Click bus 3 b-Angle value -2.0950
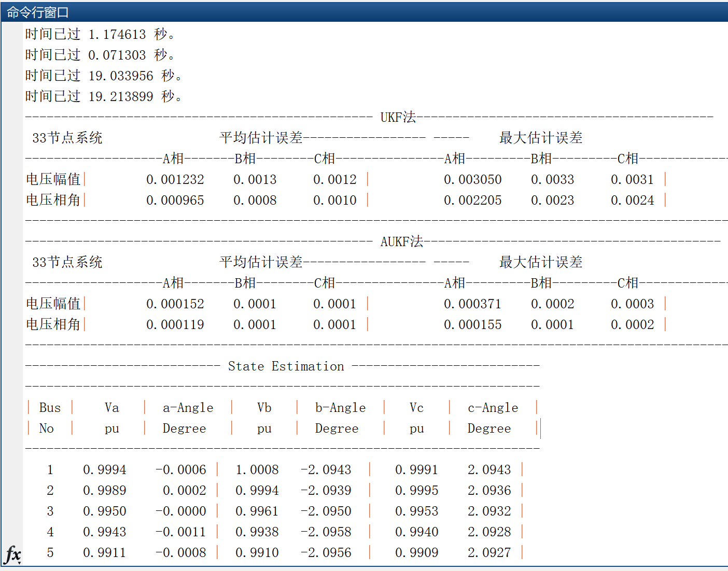Screen dimensions: 728x571 pyautogui.click(x=326, y=511)
